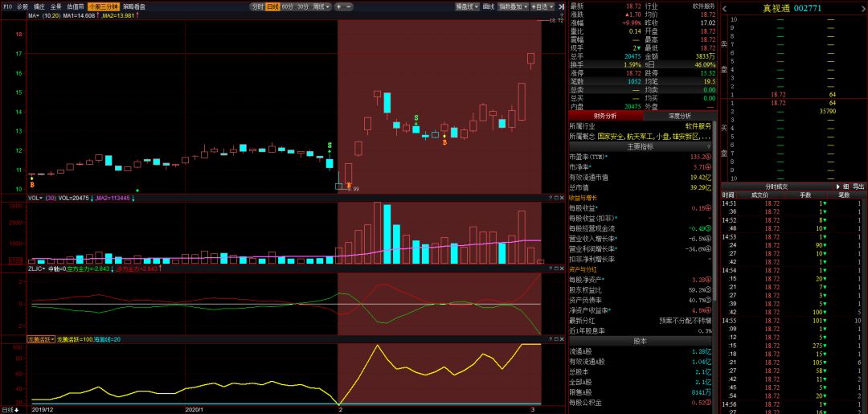Click 成交价 column header

pos(759,195)
